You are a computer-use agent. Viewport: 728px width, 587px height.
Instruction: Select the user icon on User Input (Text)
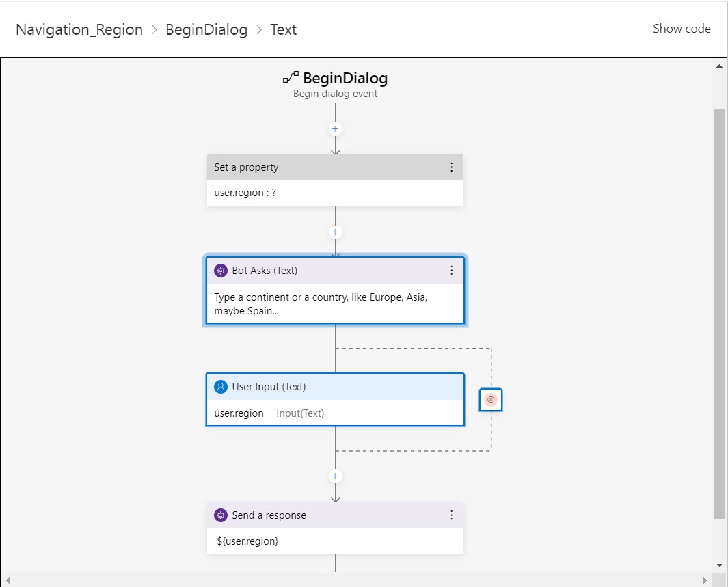[x=220, y=386]
